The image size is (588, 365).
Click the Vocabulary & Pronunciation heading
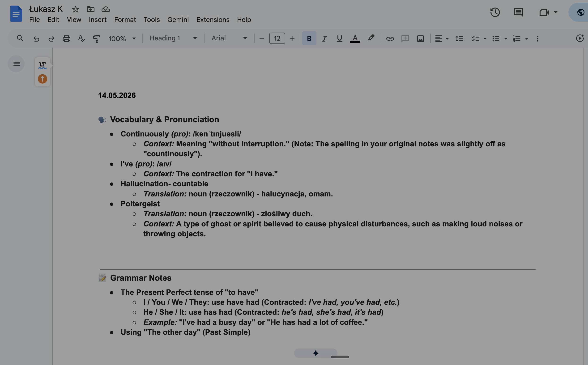(164, 120)
